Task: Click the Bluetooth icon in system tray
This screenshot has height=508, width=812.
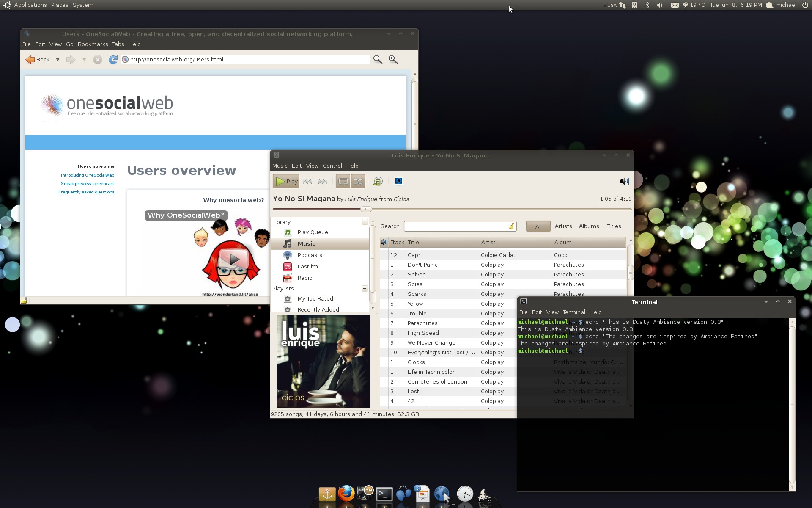Action: point(647,5)
